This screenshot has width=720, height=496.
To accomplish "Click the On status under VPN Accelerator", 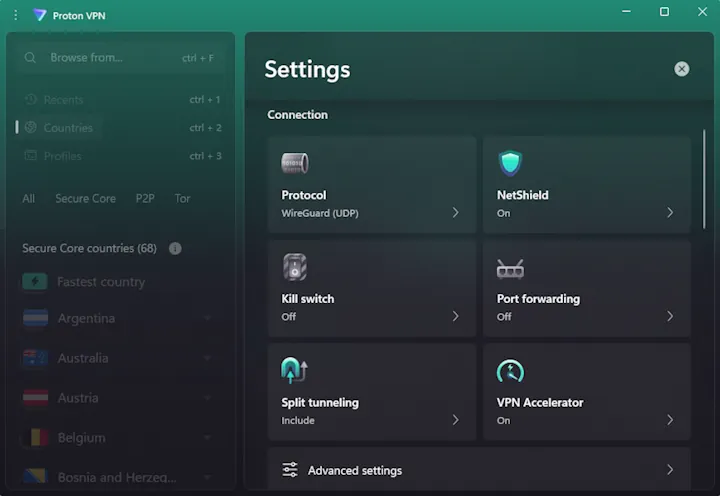I will pos(503,420).
